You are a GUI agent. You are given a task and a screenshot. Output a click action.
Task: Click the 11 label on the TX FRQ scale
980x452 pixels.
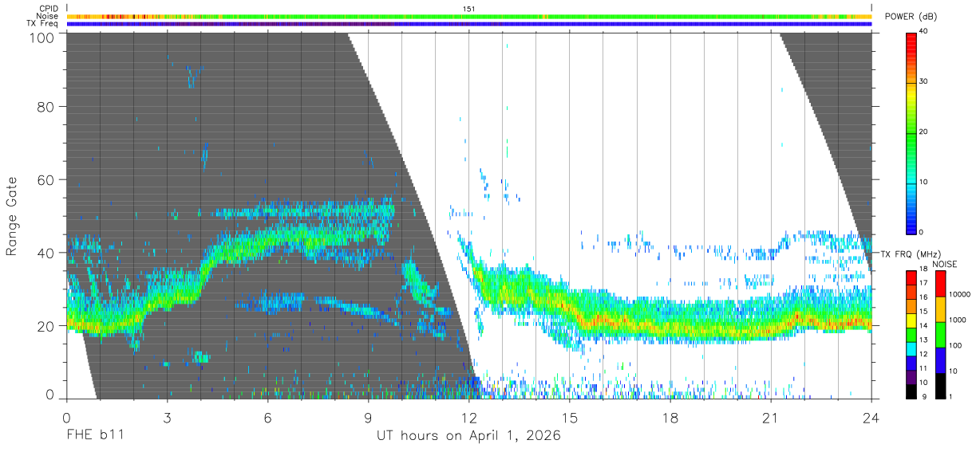click(923, 367)
